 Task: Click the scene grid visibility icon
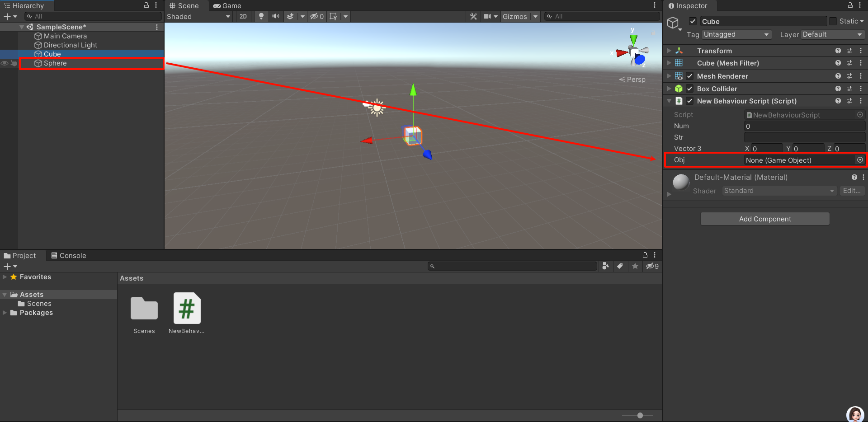[x=333, y=16]
